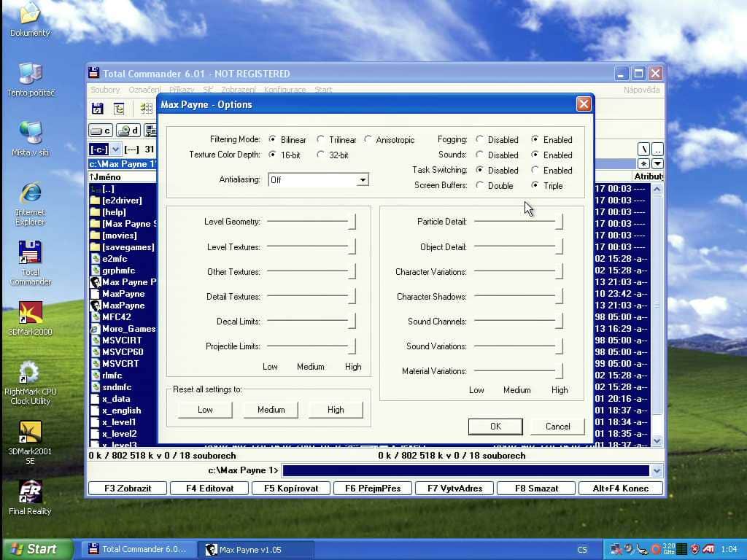747x560 pixels.
Task: Open the Místa v síti desktop icon
Action: 31,139
